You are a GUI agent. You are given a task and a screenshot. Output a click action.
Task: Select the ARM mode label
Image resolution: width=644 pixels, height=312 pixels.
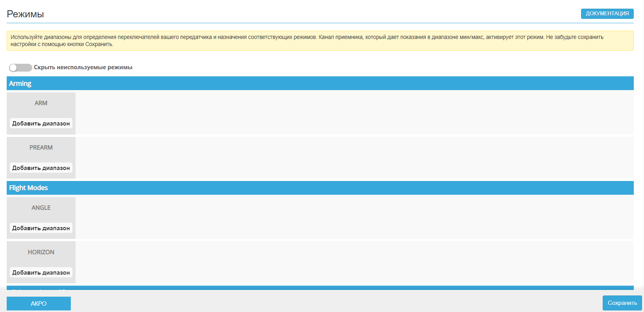41,103
